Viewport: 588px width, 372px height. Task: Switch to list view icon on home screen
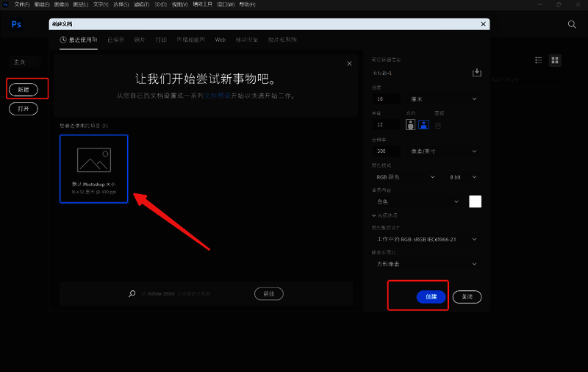[539, 60]
